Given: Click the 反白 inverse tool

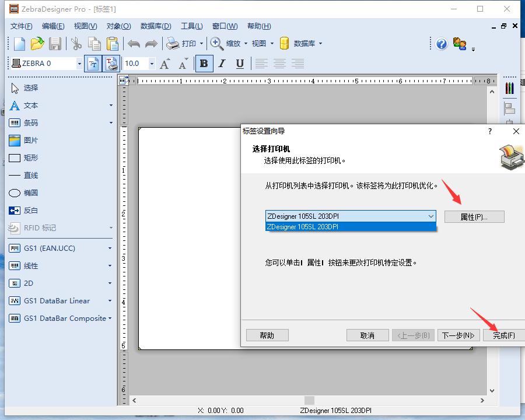Looking at the screenshot, I should 30,211.
